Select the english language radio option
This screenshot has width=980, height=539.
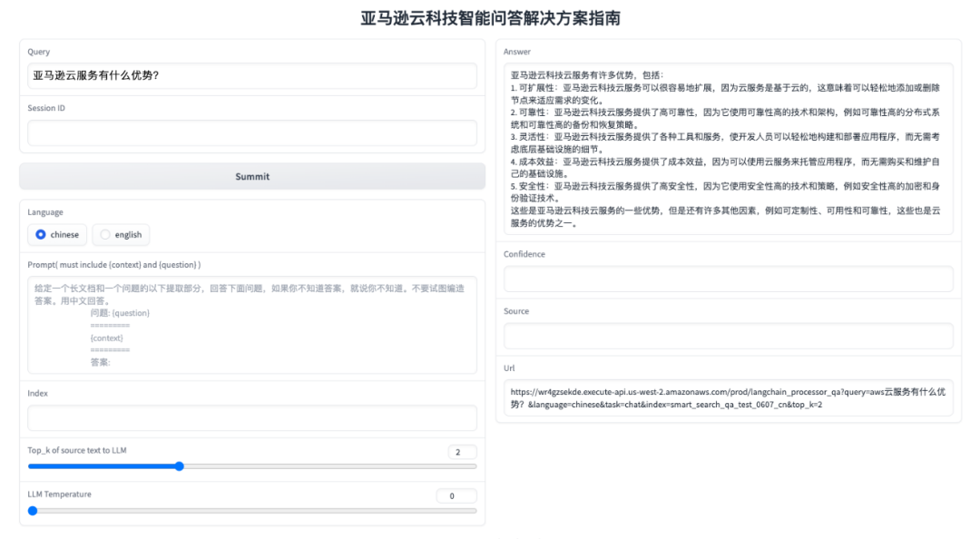pyautogui.click(x=122, y=234)
